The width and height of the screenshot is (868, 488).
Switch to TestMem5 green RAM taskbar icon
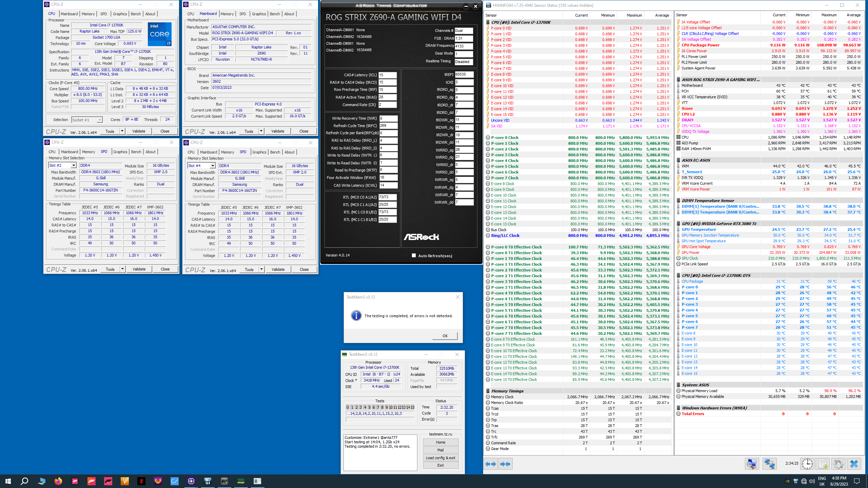(241, 481)
